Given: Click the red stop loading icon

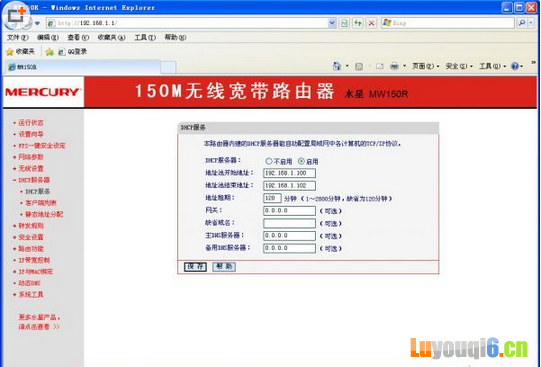Looking at the screenshot, I should click(x=371, y=23).
